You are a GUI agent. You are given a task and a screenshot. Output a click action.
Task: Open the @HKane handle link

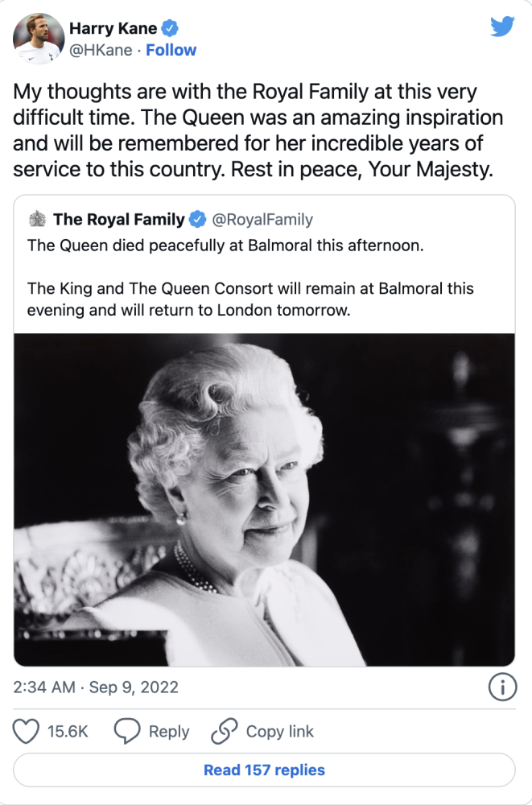click(x=101, y=50)
